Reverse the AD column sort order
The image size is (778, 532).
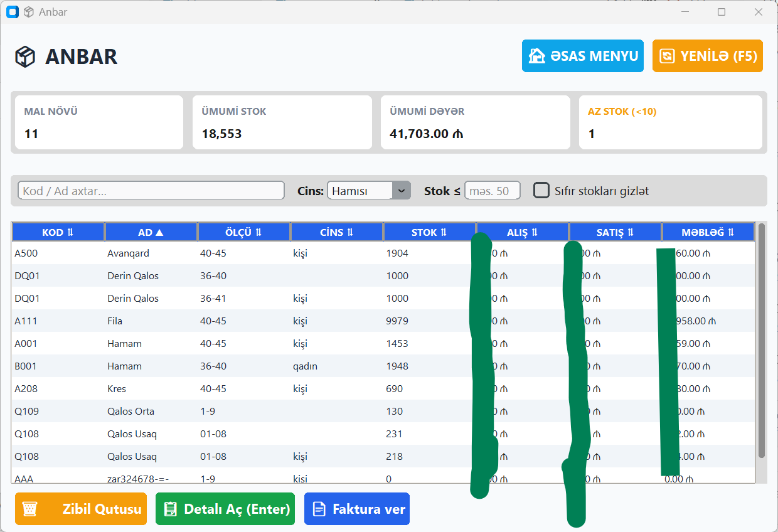pyautogui.click(x=161, y=231)
